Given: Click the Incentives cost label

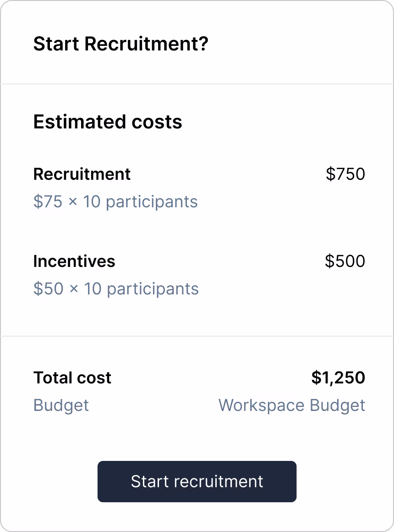Looking at the screenshot, I should [74, 261].
